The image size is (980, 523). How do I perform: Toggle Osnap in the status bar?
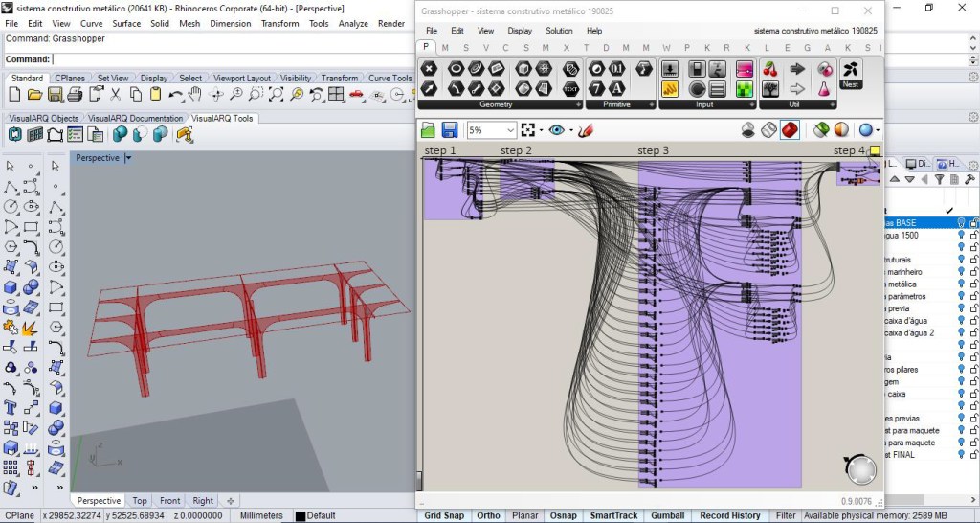(x=563, y=515)
